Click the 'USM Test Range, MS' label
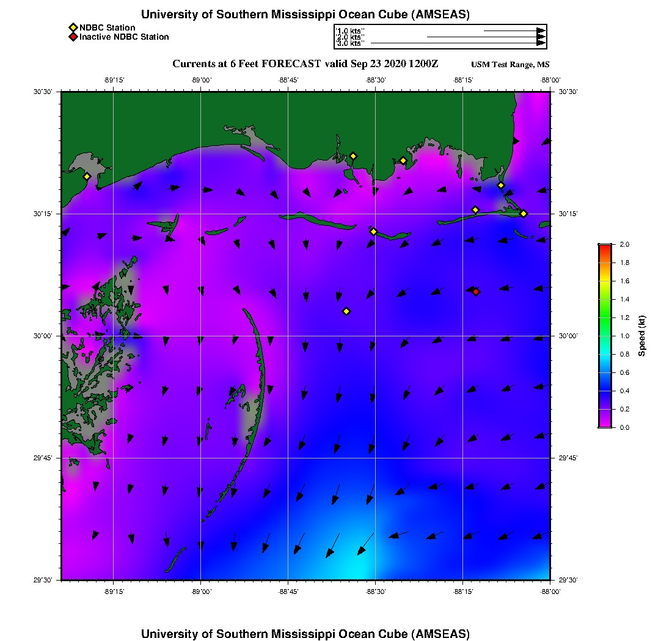Image resolution: width=672 pixels, height=641 pixels. 510,65
